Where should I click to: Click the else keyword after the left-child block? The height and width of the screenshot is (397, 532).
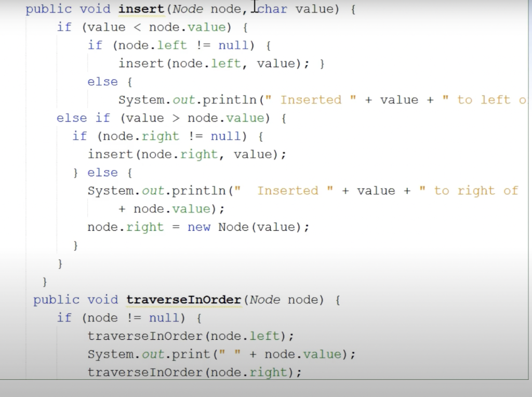pos(102,82)
